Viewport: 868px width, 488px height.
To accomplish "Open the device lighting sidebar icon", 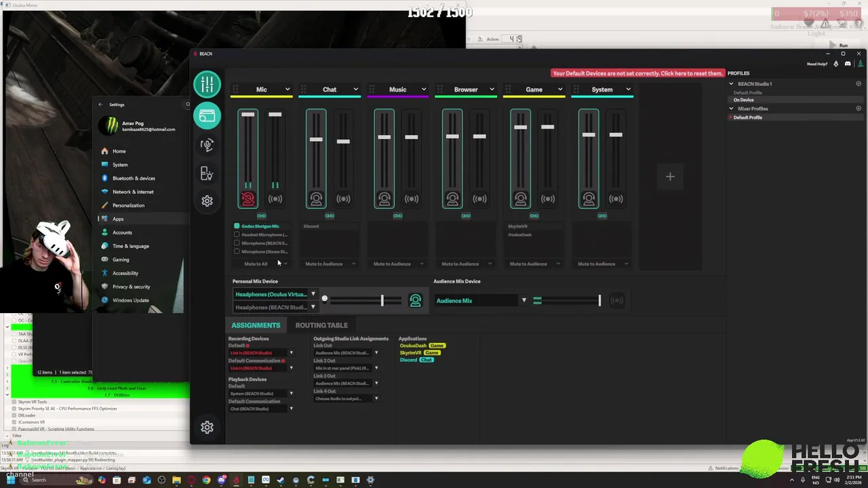I will (207, 174).
